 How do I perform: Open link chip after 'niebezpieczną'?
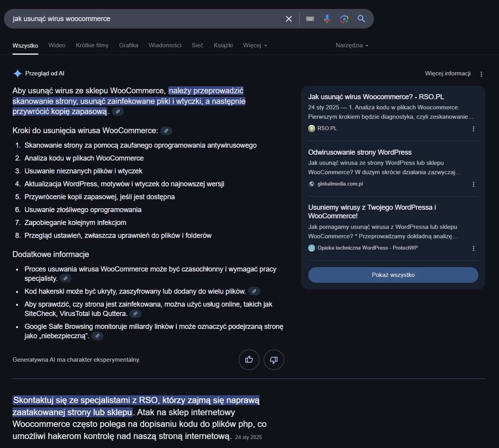click(97, 336)
